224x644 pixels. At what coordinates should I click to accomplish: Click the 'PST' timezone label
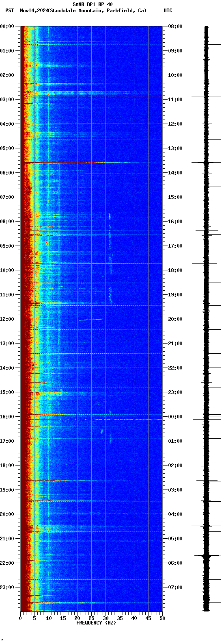[9, 11]
